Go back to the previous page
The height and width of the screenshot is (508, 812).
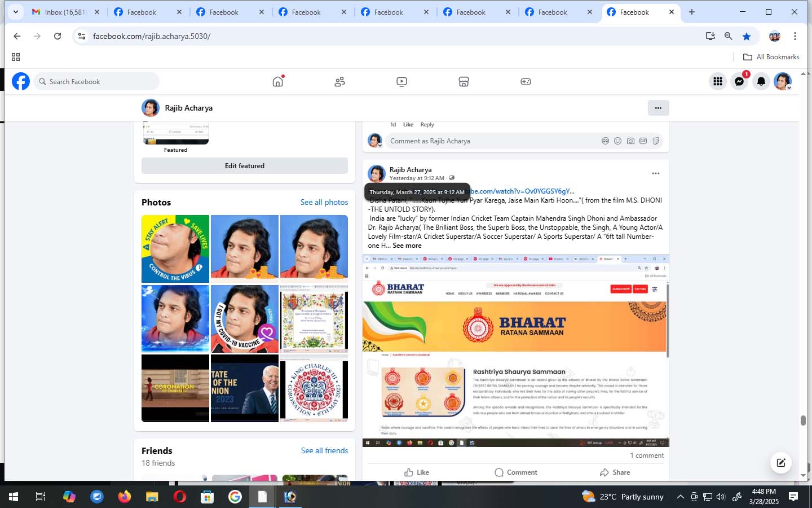click(17, 36)
